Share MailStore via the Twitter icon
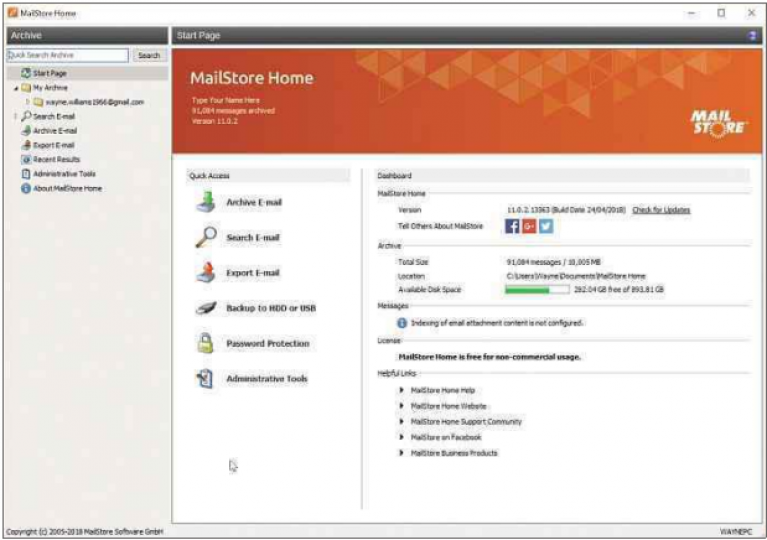The height and width of the screenshot is (540, 767). coord(546,226)
